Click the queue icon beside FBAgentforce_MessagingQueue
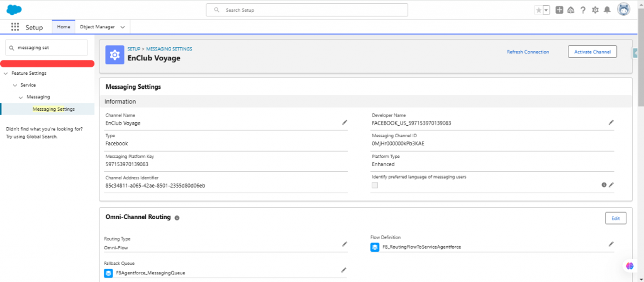644x282 pixels. click(x=108, y=273)
